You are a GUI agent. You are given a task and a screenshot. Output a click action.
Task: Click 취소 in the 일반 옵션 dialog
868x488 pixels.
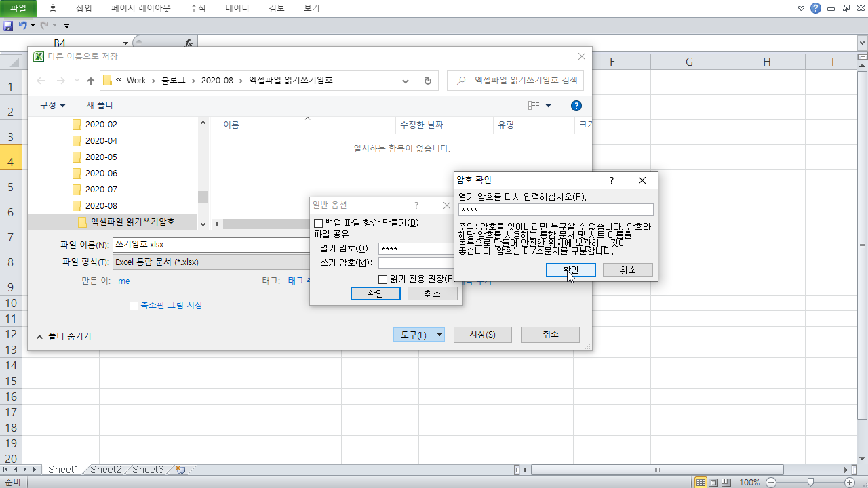pyautogui.click(x=433, y=293)
